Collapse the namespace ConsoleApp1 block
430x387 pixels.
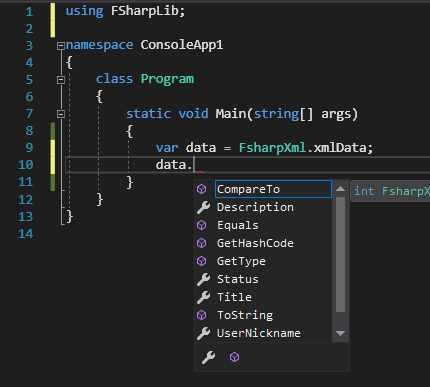pos(61,46)
